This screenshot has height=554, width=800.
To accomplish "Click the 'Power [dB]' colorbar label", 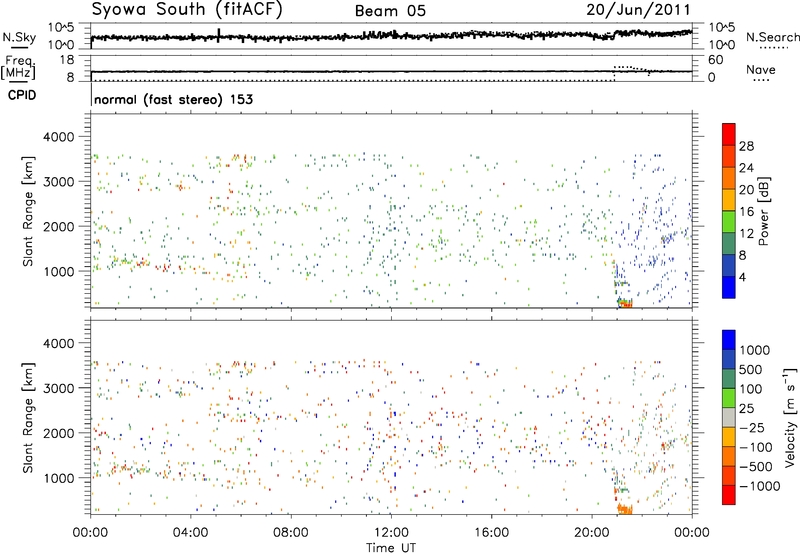I will pos(763,211).
